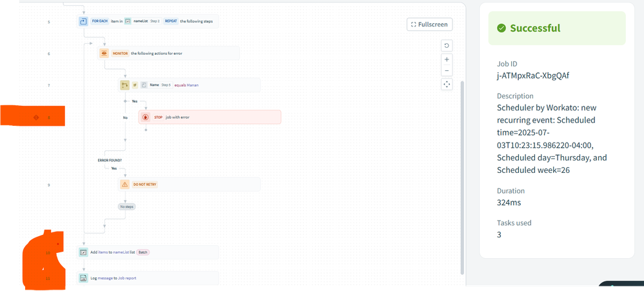Click the canvas vertical scrollbar
This screenshot has width=644, height=291.
(462, 174)
